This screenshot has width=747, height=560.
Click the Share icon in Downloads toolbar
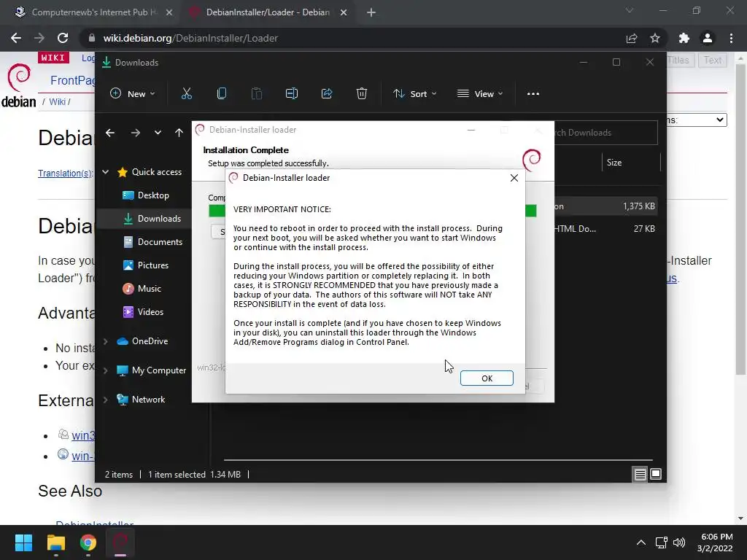point(327,94)
